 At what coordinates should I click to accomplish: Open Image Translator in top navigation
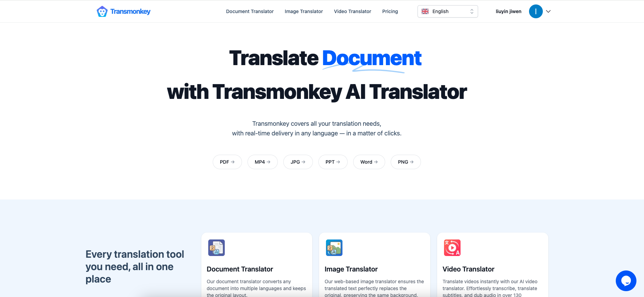tap(304, 11)
